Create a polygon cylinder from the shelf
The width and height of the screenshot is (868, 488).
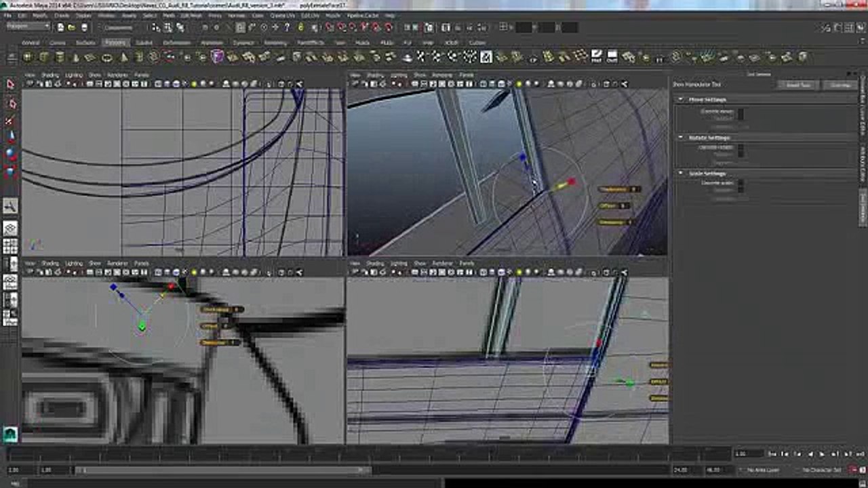tap(60, 58)
